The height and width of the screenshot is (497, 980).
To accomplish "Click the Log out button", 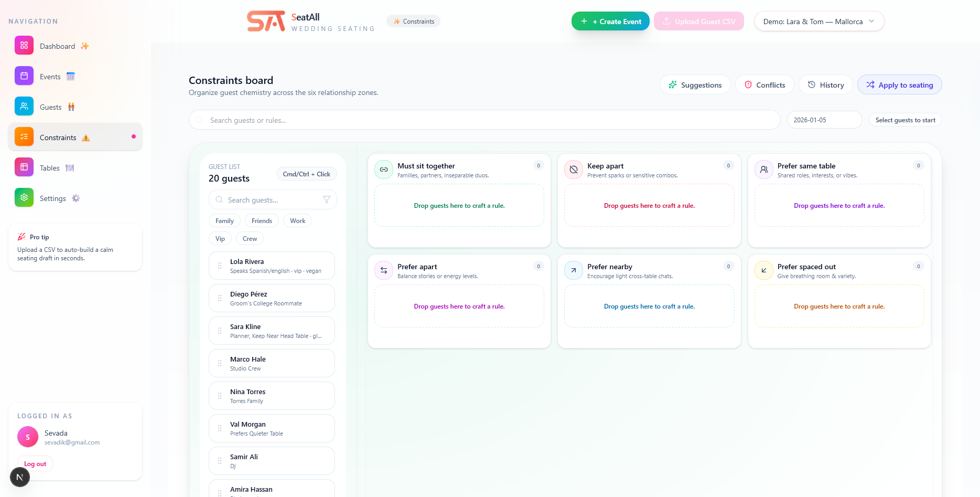I will pos(35,463).
